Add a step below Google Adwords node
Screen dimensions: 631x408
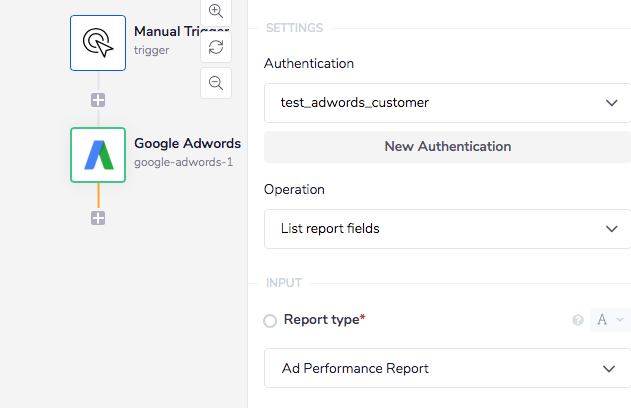[98, 218]
